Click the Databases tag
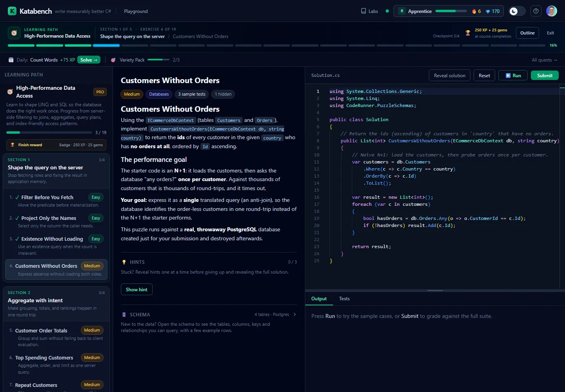Screen dimensions: 565x392 coord(159,94)
